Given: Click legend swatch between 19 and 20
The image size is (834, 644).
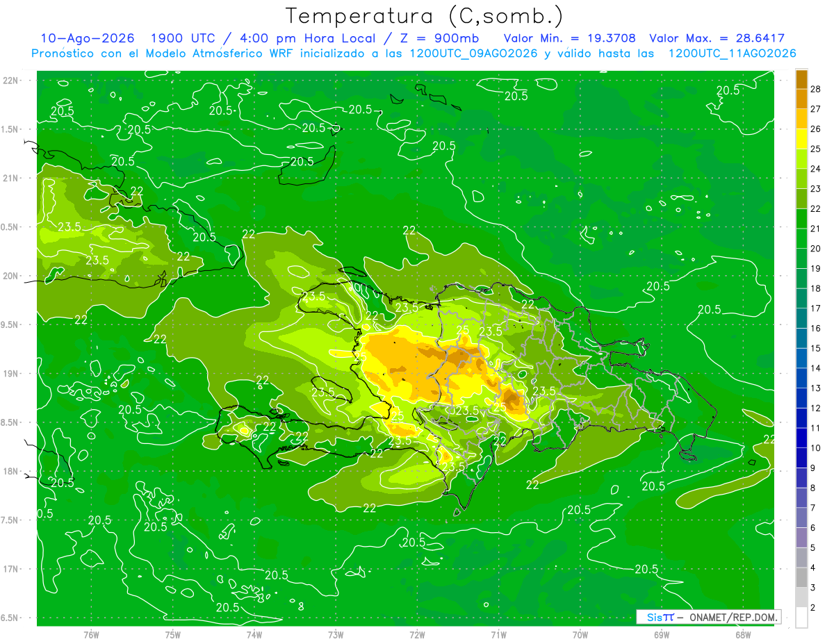Looking at the screenshot, I should pos(801,259).
